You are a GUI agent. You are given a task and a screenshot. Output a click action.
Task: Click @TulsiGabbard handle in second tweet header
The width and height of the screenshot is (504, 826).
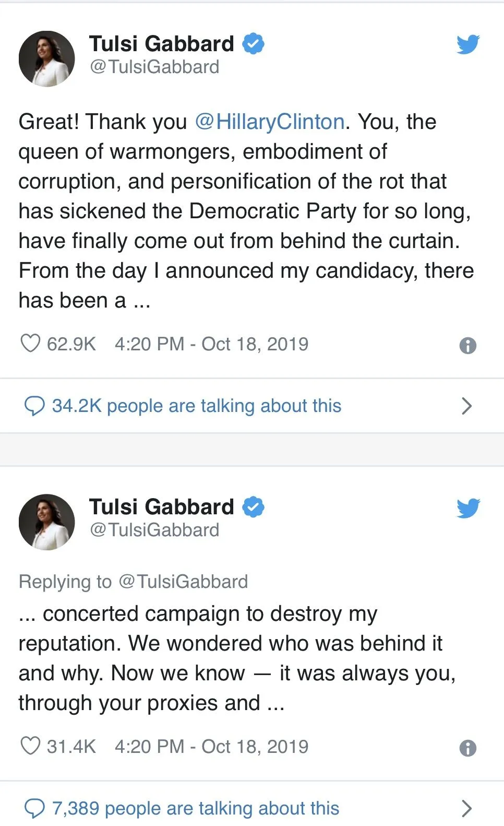(x=154, y=530)
